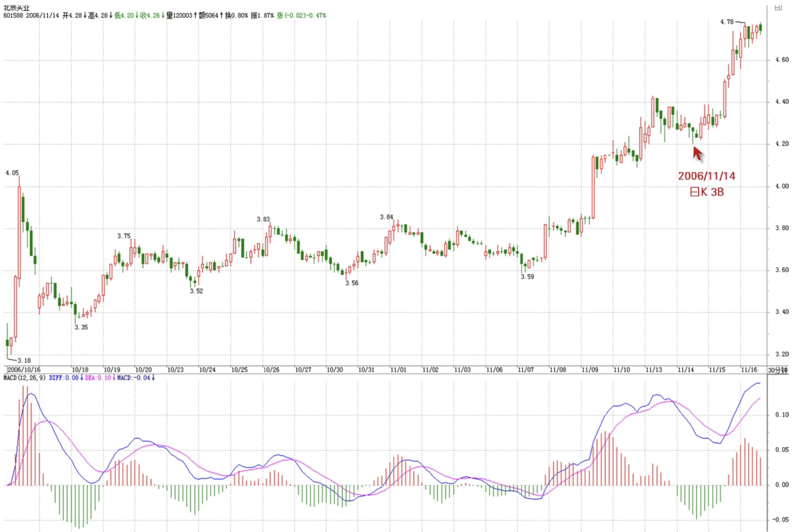Click the red 2006/11/14 annotation text
Screen dimensions: 793x532
coord(706,176)
